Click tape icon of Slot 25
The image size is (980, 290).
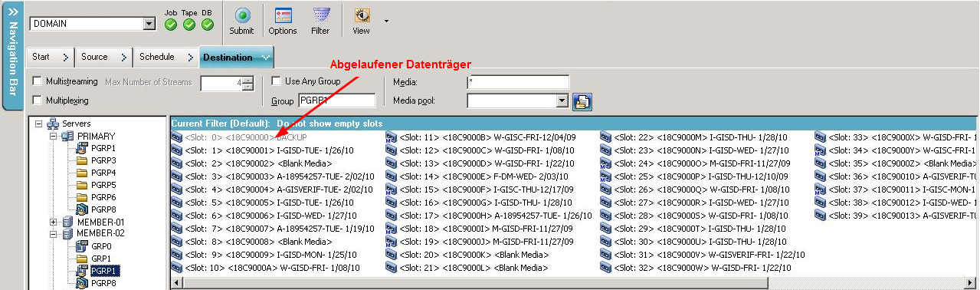[x=605, y=176]
